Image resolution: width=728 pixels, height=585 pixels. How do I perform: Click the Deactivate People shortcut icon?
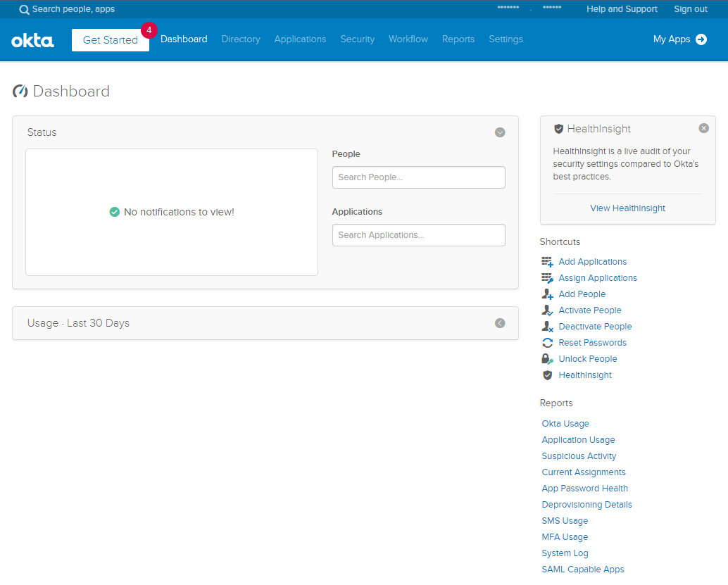coord(547,327)
